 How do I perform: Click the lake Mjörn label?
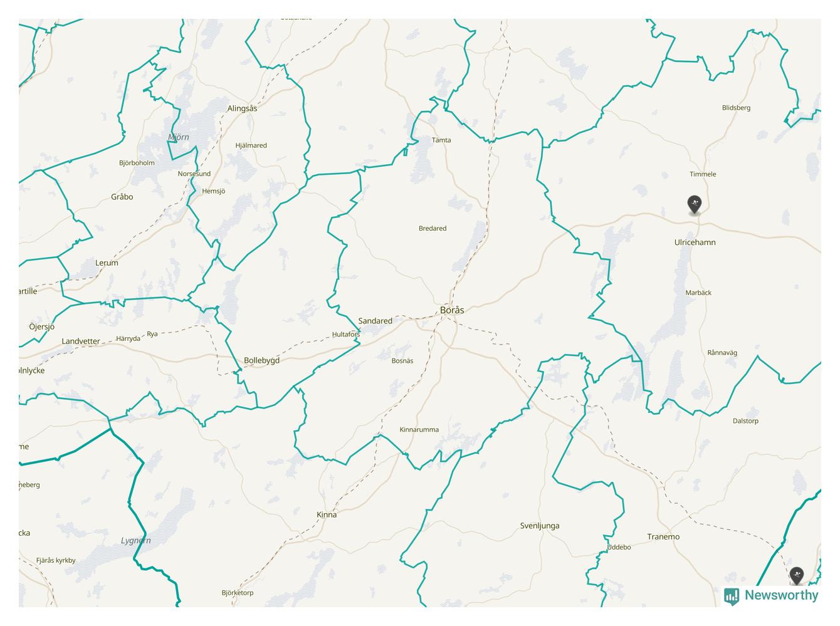click(178, 137)
